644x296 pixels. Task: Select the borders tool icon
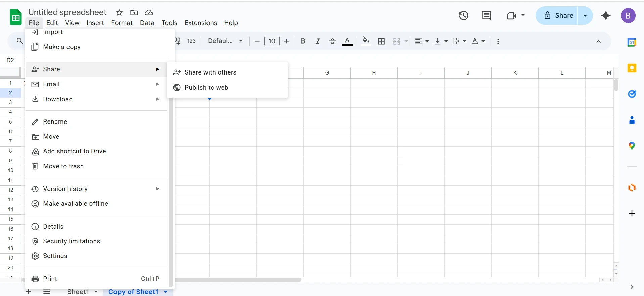point(381,41)
